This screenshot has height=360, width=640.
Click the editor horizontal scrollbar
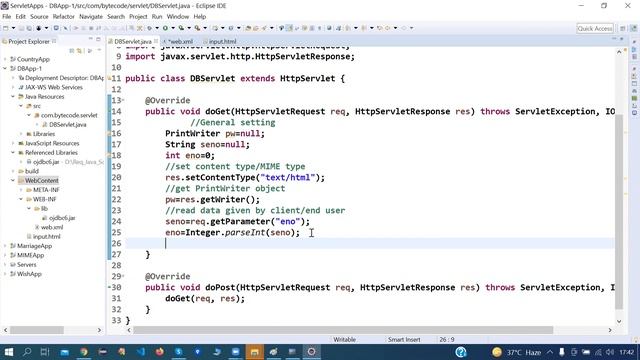[x=343, y=330]
